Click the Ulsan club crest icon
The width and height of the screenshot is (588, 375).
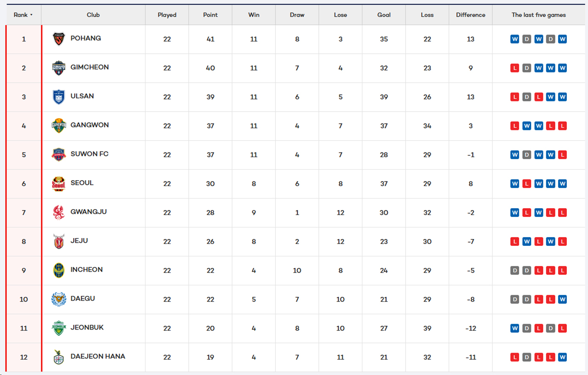58,97
